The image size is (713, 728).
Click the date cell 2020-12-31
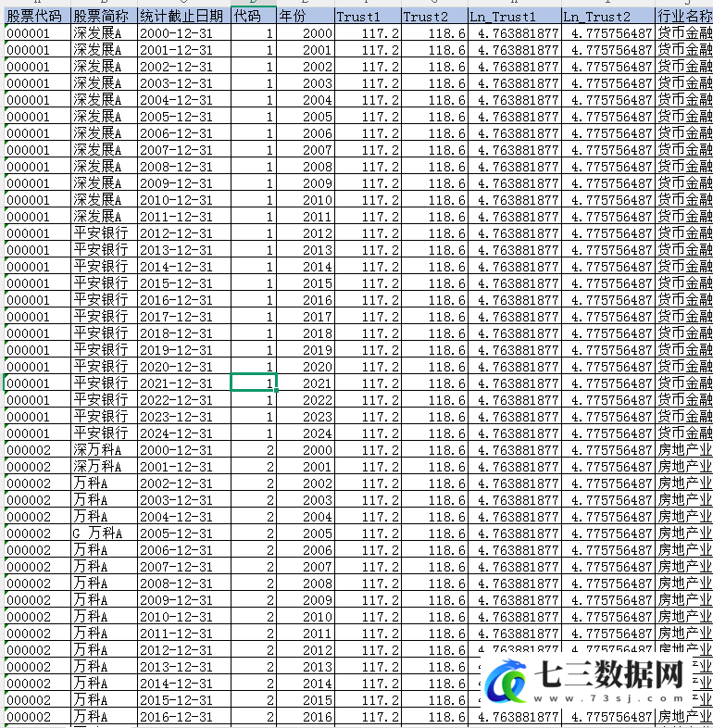(x=184, y=367)
